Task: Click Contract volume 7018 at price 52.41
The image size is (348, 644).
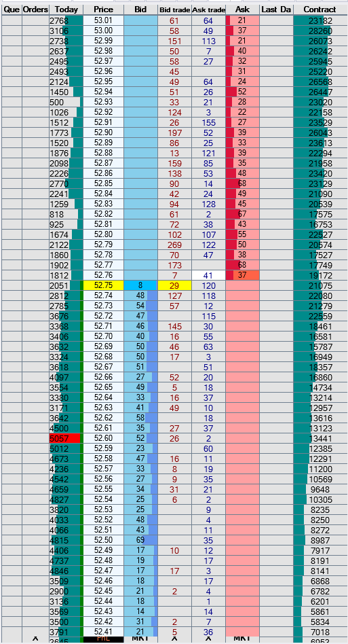Action: 320,632
